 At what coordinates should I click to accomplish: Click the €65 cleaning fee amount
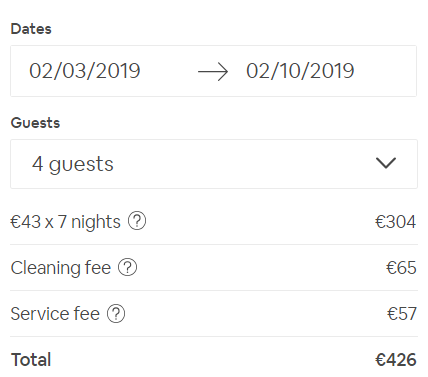point(401,268)
